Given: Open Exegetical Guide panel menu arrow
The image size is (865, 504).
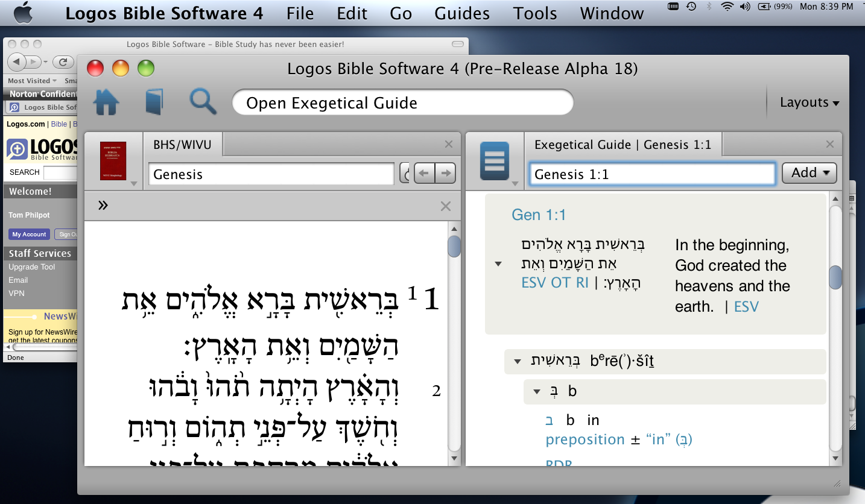Looking at the screenshot, I should [516, 184].
